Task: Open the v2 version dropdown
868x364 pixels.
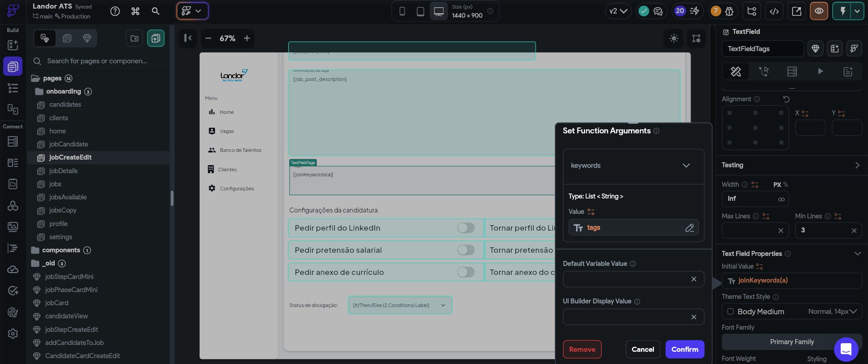Action: [x=618, y=11]
